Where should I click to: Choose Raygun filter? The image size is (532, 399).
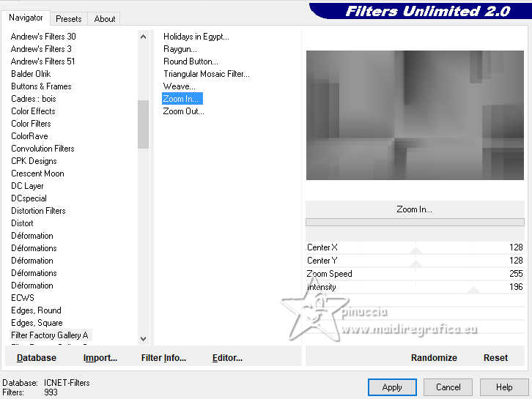point(180,49)
